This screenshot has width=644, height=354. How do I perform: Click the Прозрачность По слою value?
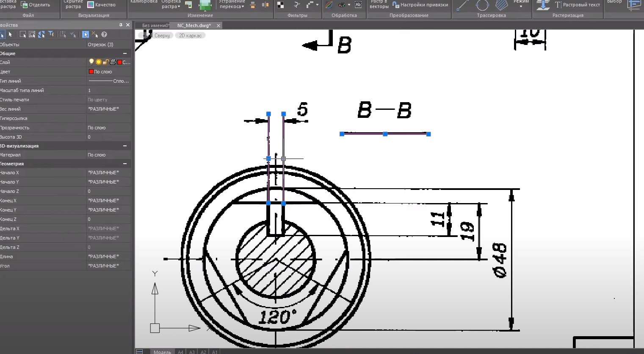coord(108,128)
